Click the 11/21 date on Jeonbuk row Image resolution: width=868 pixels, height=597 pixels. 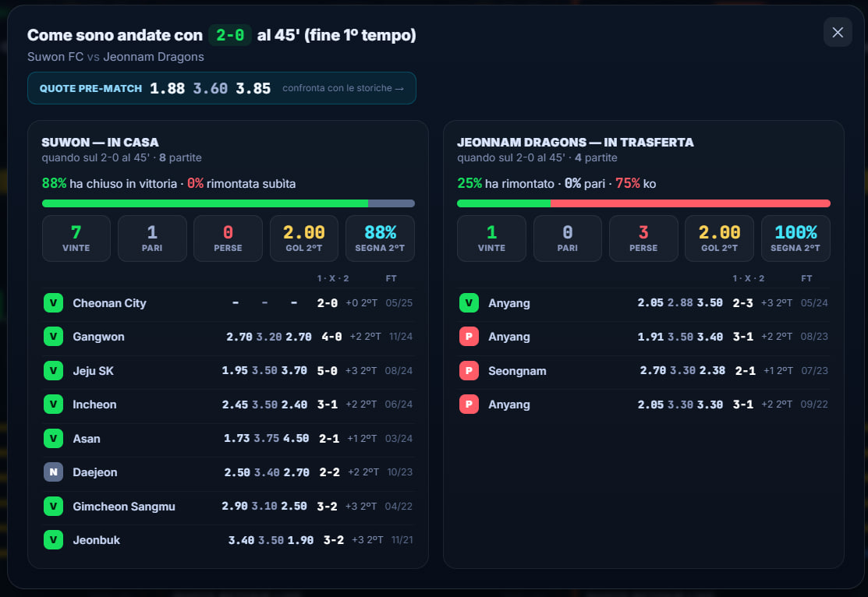pos(402,539)
